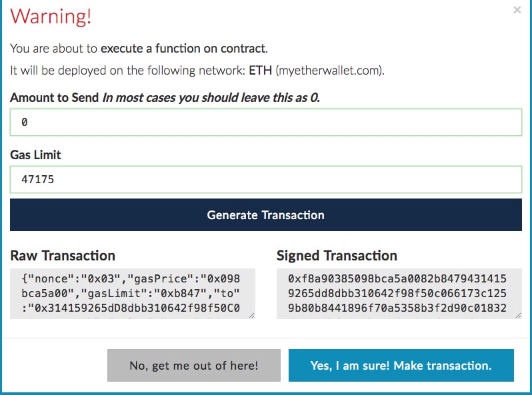Click the bold "execute a function on contract" text

click(183, 49)
